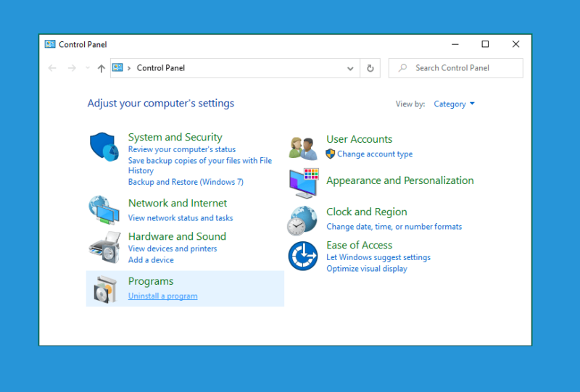Click View devices and printers

pyautogui.click(x=173, y=249)
